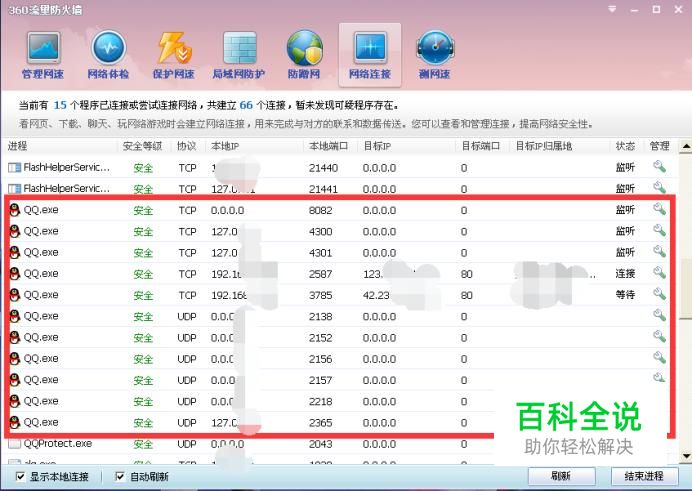Select QQProtect.exe process icon
Image resolution: width=692 pixels, height=491 pixels.
tap(15, 443)
